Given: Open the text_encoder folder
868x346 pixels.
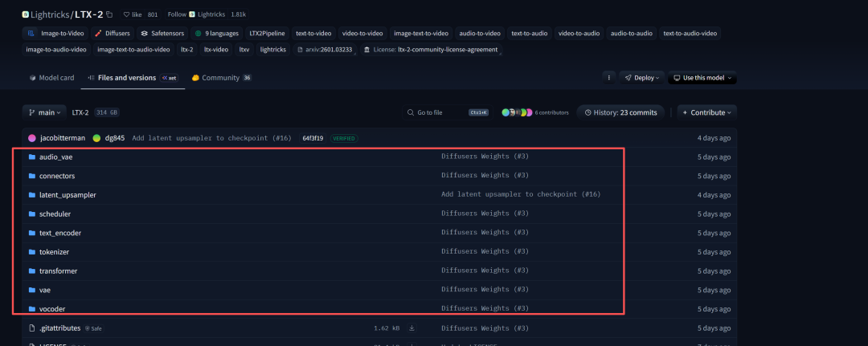Looking at the screenshot, I should click(x=60, y=234).
